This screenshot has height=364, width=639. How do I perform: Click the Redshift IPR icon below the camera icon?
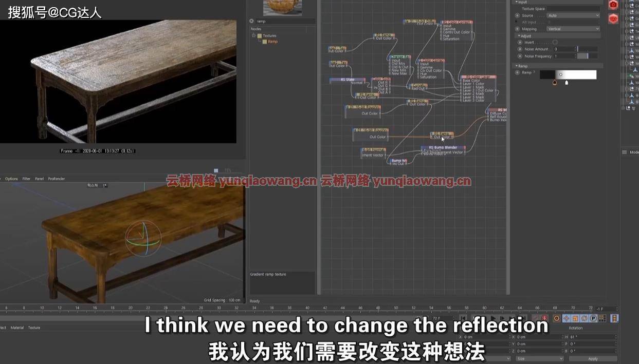coord(614,18)
